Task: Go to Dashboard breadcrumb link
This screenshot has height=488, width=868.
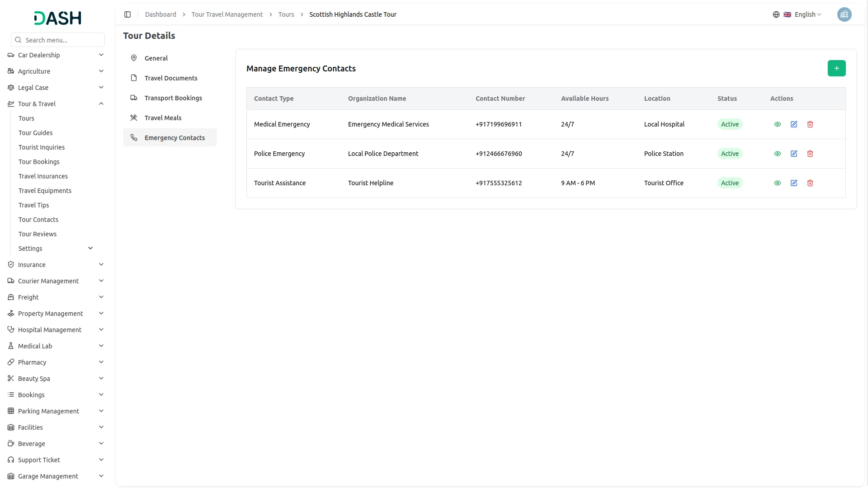Action: click(x=160, y=14)
